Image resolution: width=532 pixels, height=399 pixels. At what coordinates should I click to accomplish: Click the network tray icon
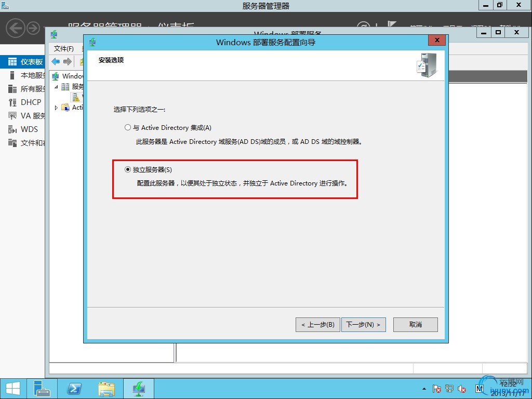[x=449, y=389]
